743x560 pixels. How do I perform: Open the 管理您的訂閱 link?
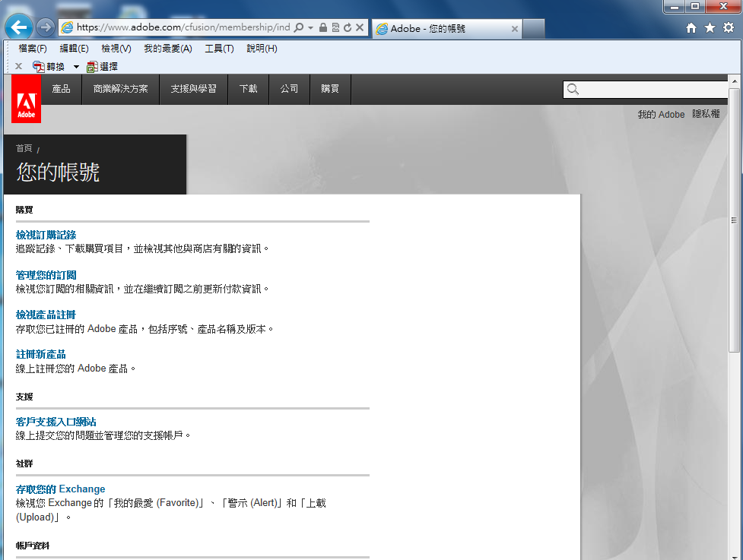46,275
